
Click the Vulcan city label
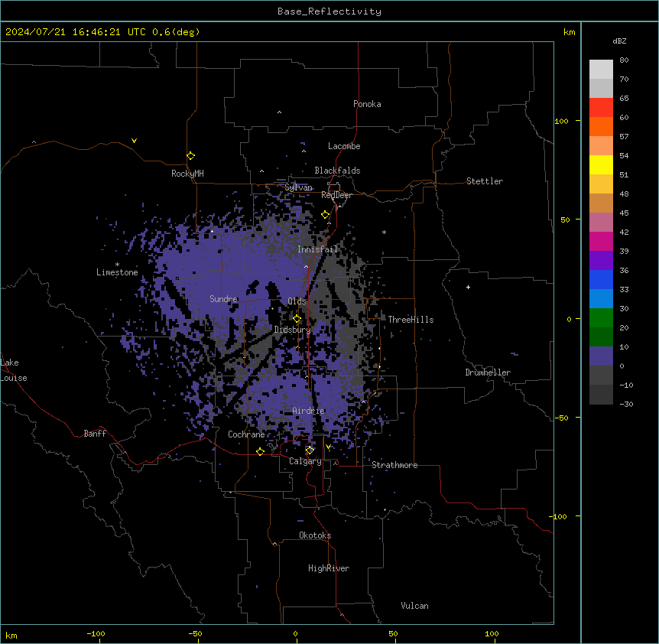pos(414,606)
